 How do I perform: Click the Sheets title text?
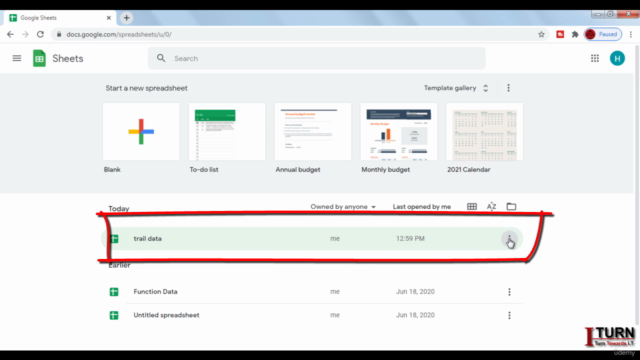[68, 58]
